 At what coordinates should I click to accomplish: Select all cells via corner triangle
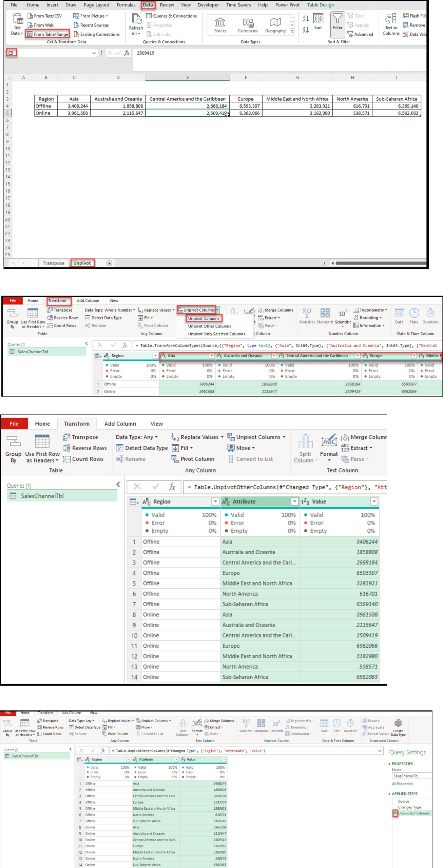pyautogui.click(x=8, y=78)
